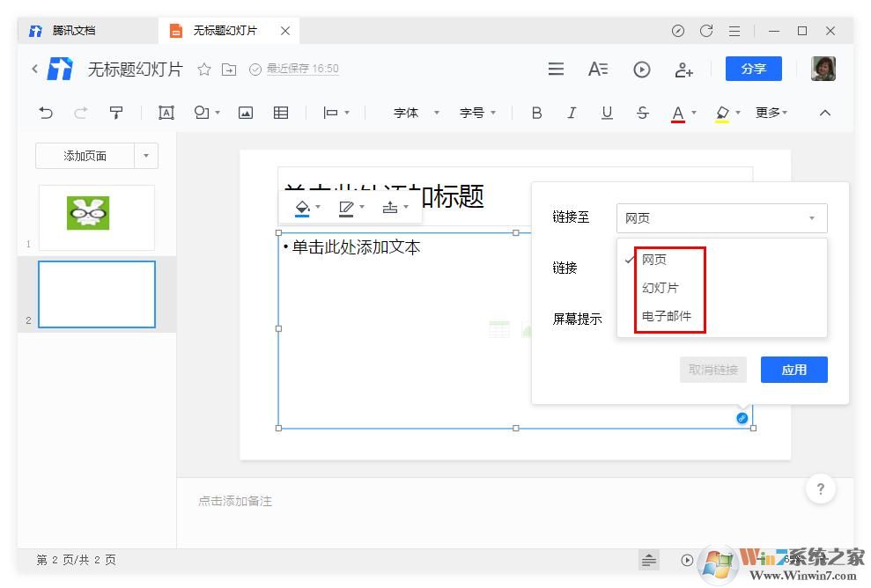The image size is (871, 588).
Task: Expand the 添加页面 dropdown arrow
Action: coord(146,156)
